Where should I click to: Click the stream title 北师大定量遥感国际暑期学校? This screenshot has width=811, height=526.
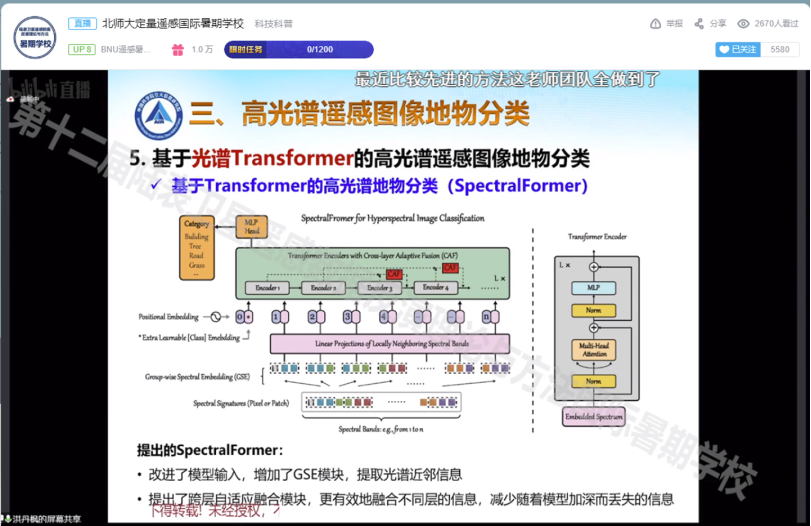[x=172, y=23]
